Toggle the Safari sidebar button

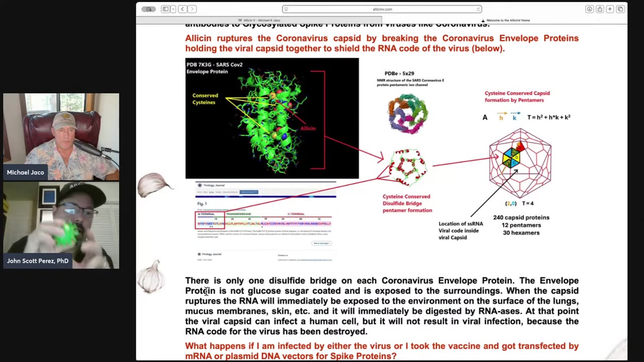[x=165, y=9]
